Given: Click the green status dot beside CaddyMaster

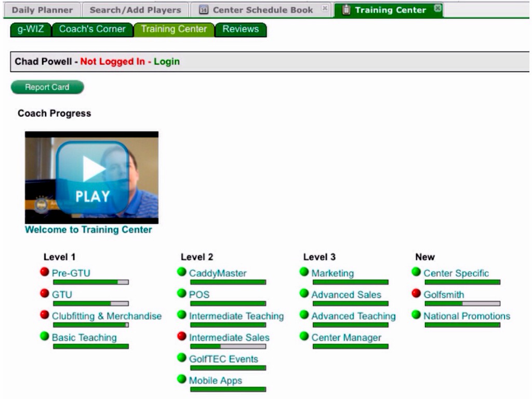Looking at the screenshot, I should pos(182,272).
